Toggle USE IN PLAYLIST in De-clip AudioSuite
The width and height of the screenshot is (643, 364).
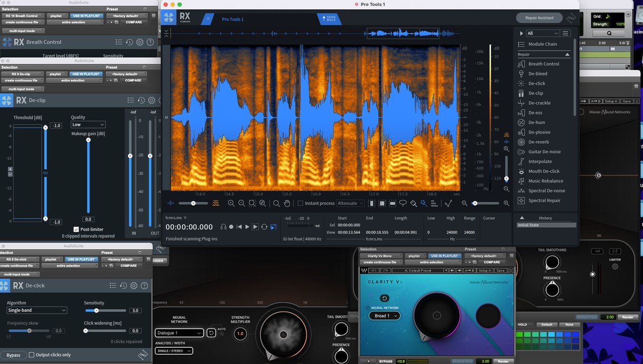85,74
